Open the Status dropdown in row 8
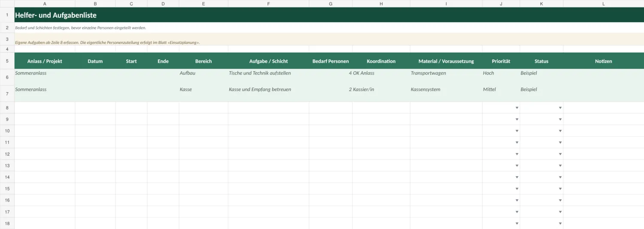The image size is (644, 229). click(x=560, y=108)
